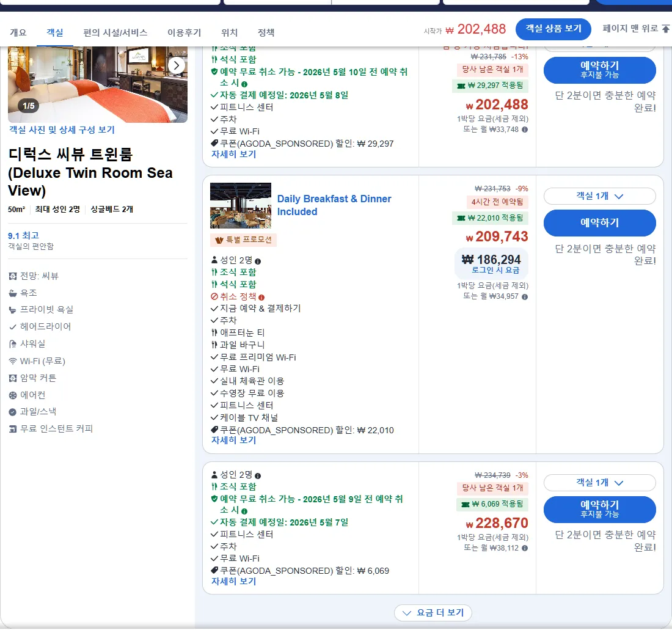Click the ₩6,069 적용됨 coupon badge
Viewport: 672px width, 630px height.
492,505
